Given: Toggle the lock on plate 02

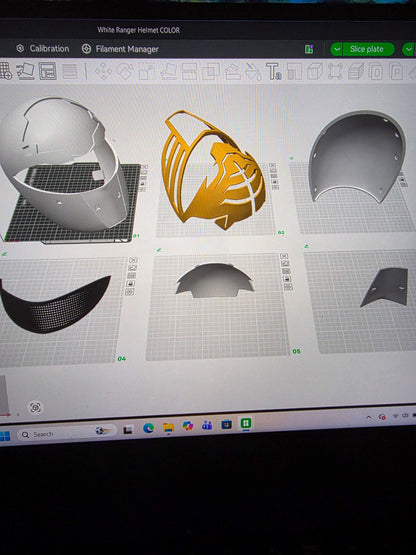Looking at the screenshot, I should pyautogui.click(x=274, y=182).
